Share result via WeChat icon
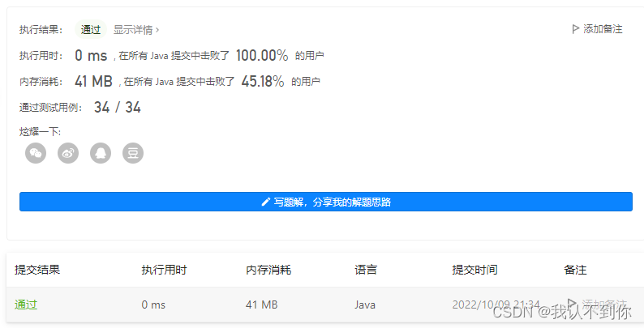 [36, 153]
